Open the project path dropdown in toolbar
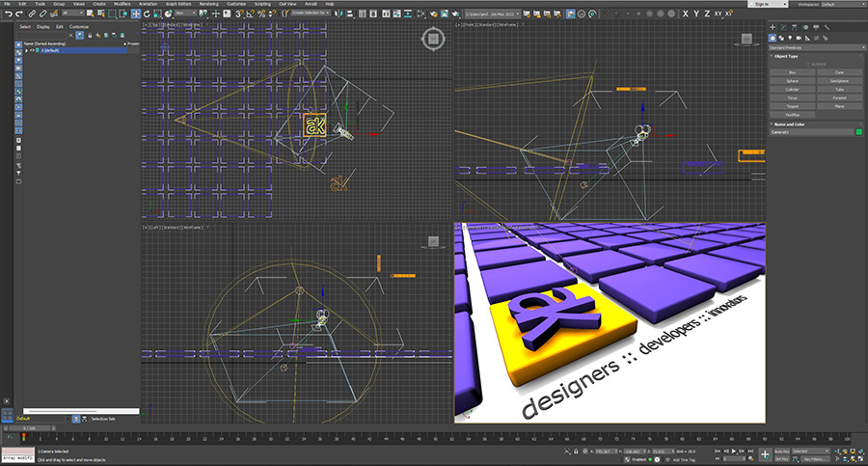868x466 pixels. [x=492, y=14]
